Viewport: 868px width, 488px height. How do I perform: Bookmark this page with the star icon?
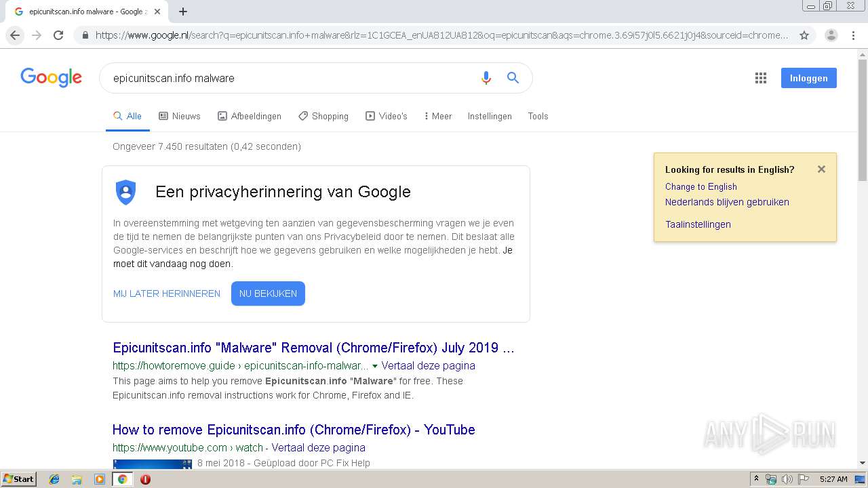pos(804,35)
